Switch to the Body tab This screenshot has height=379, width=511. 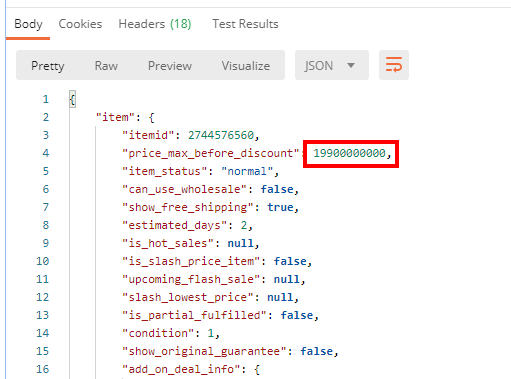[x=28, y=24]
